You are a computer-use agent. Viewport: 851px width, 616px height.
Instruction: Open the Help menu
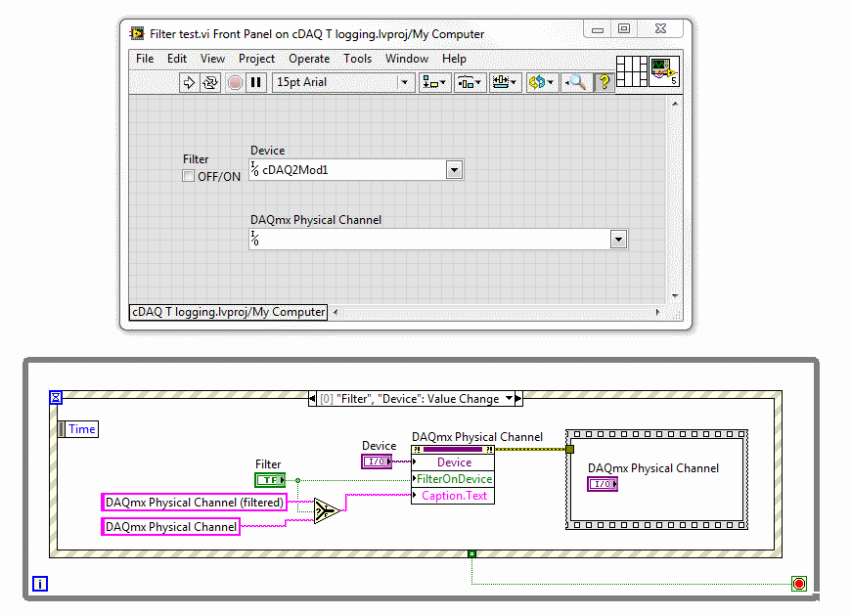[x=454, y=59]
